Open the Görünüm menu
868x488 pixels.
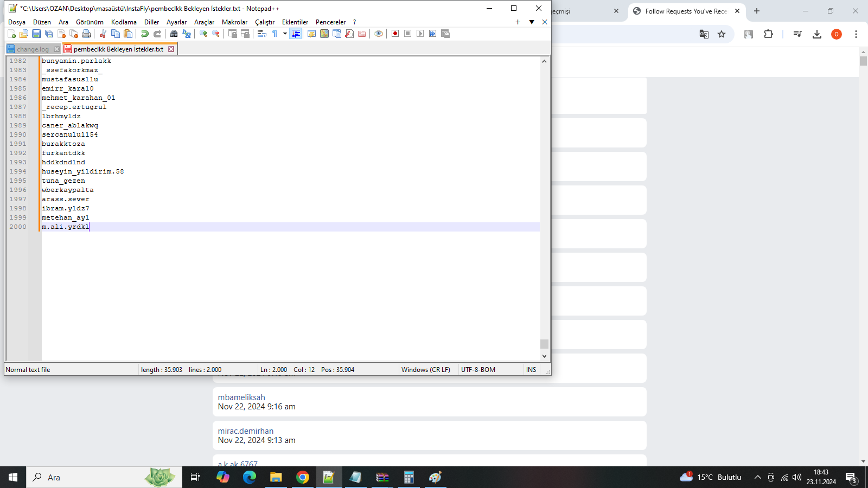(x=90, y=22)
